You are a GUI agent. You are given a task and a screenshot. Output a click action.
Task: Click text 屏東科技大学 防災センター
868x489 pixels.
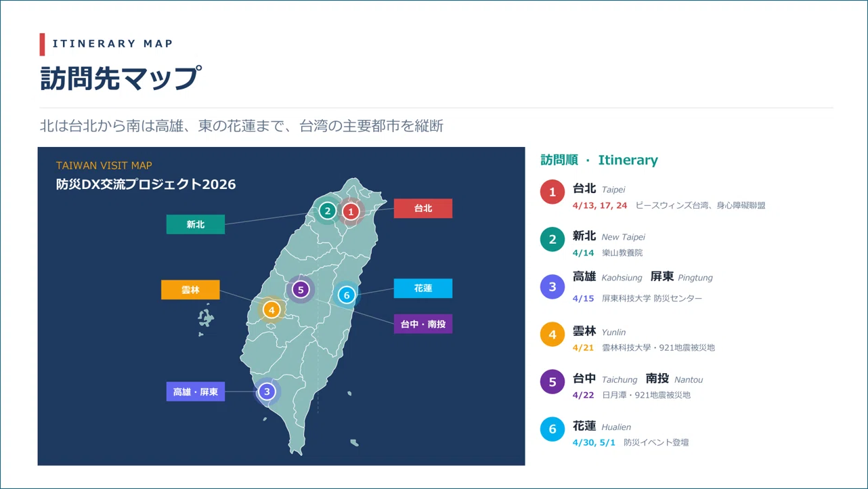click(652, 298)
